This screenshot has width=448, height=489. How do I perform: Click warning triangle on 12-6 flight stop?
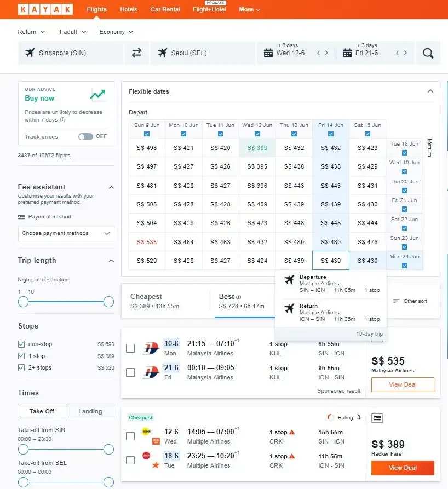coord(292,432)
